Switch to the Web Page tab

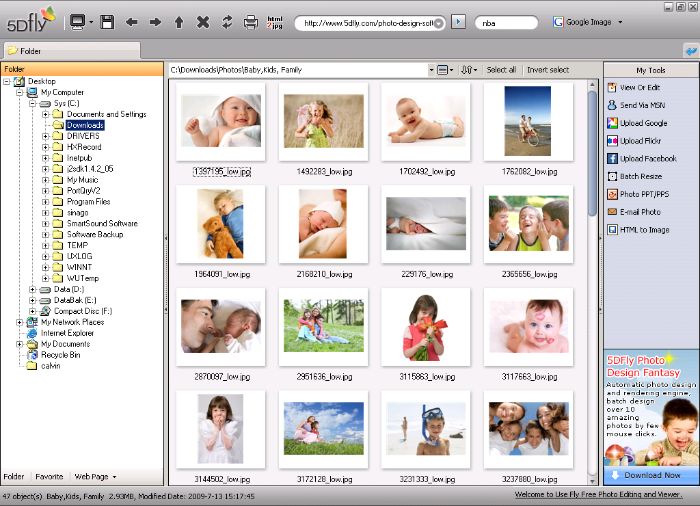click(94, 477)
